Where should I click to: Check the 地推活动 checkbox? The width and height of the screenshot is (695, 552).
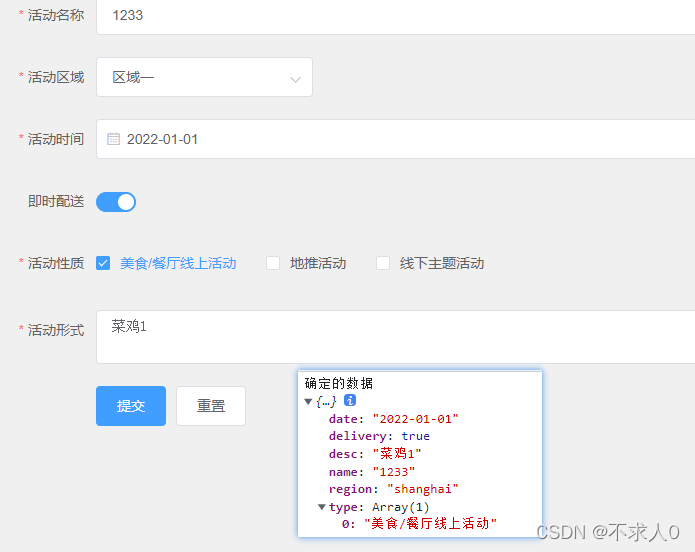point(273,263)
